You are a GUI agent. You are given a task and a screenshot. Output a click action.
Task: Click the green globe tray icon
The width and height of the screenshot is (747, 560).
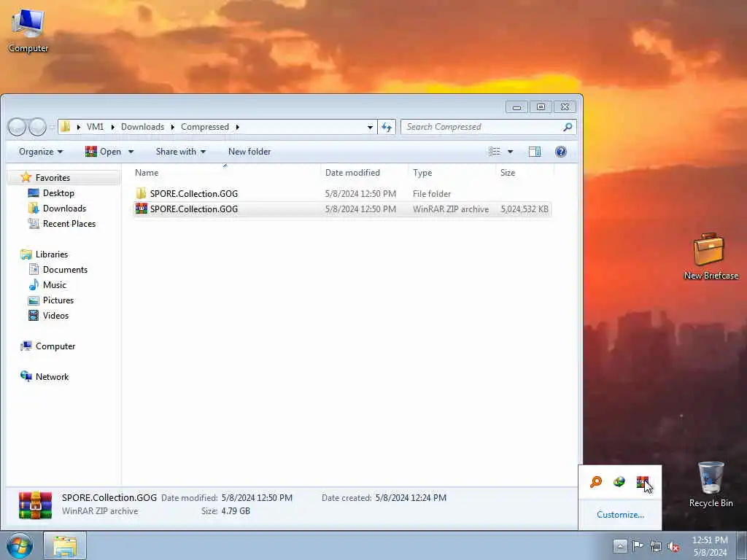click(x=619, y=482)
